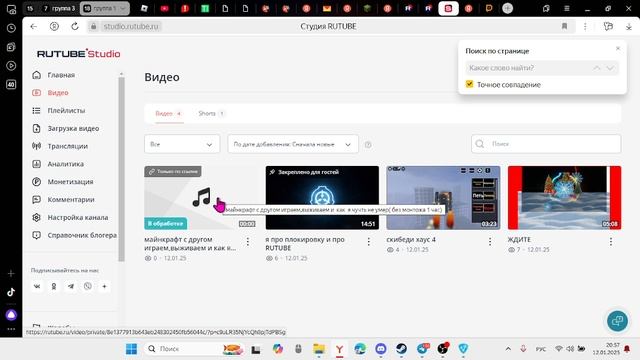Open the browser three-dot page menu
This screenshot has width=640, height=360.
tap(585, 27)
